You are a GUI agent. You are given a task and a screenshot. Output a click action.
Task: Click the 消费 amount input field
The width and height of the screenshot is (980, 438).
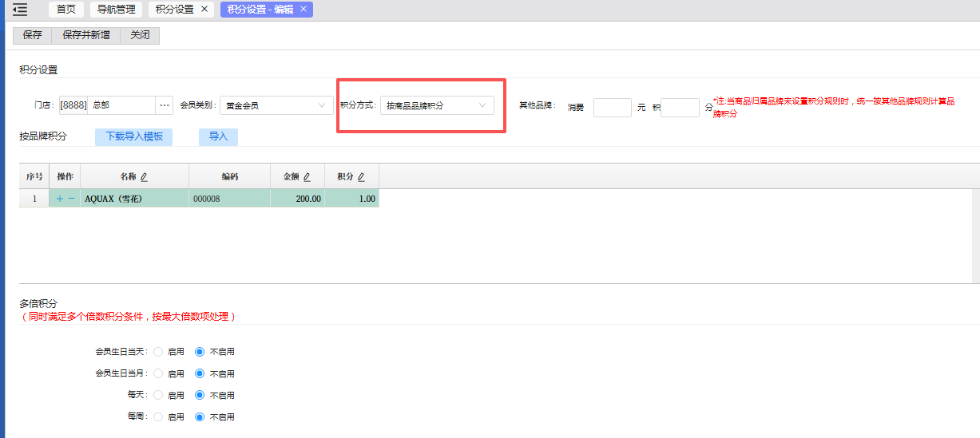click(x=613, y=108)
